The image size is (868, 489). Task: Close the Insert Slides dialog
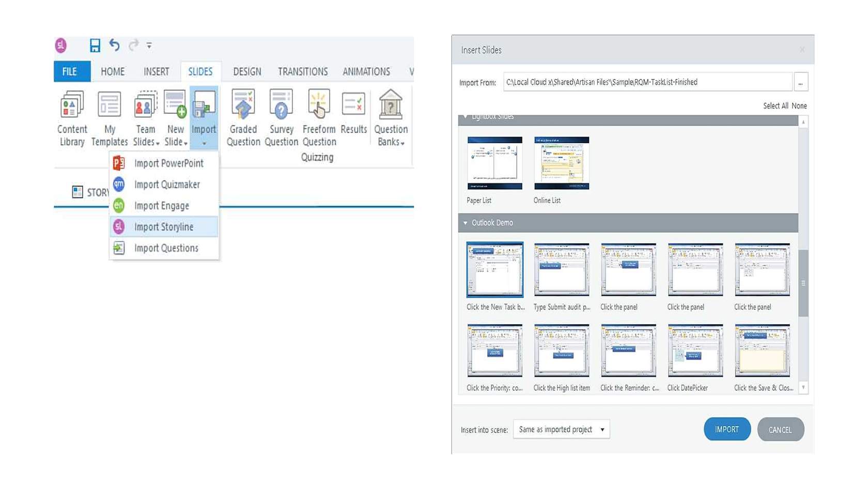(802, 50)
